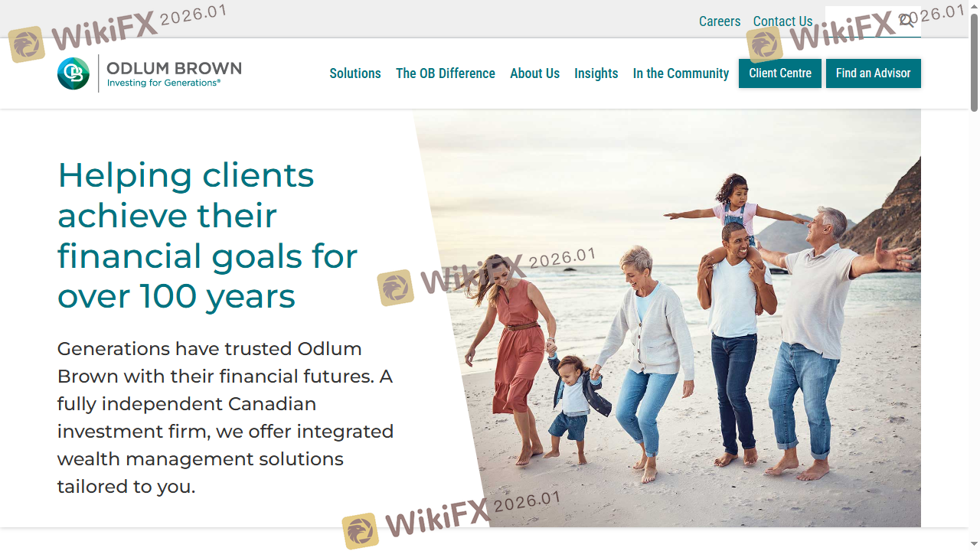Focus the site search input field
The width and height of the screenshot is (980, 551).
tap(861, 21)
